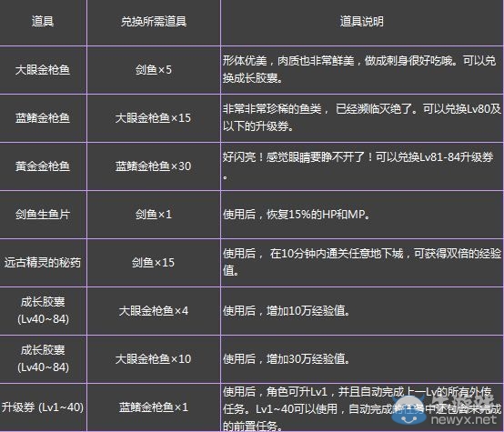Screen dimensions: 504x432
Task: Select the 升级券 (Lv1~40) item cell
Action: 43,407
